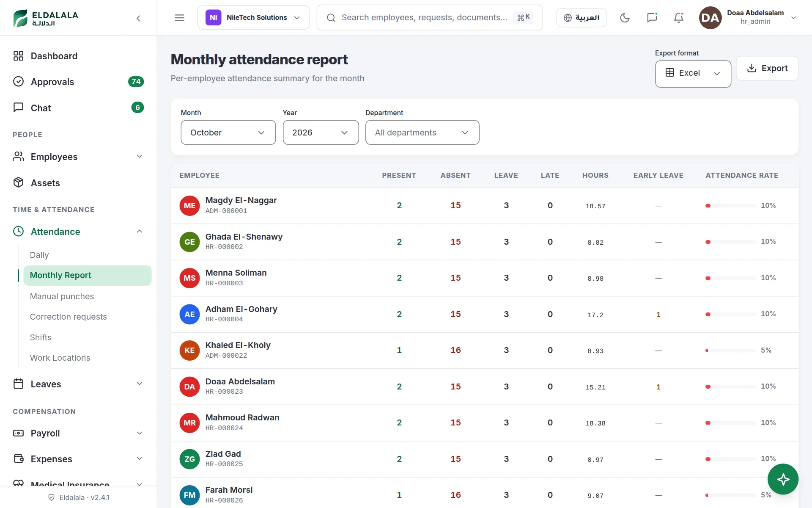
Task: Open Mahmoud Radwan employee name
Action: 242,417
